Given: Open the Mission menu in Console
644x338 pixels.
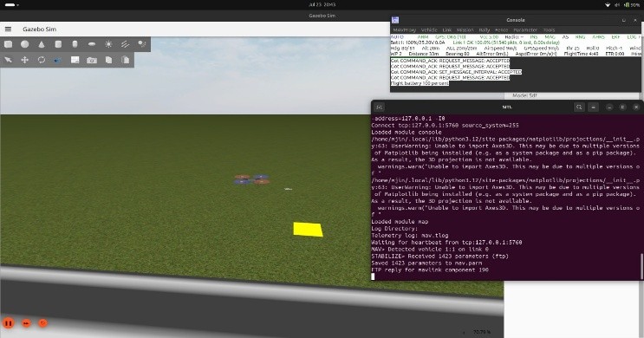Looking at the screenshot, I should (465, 30).
